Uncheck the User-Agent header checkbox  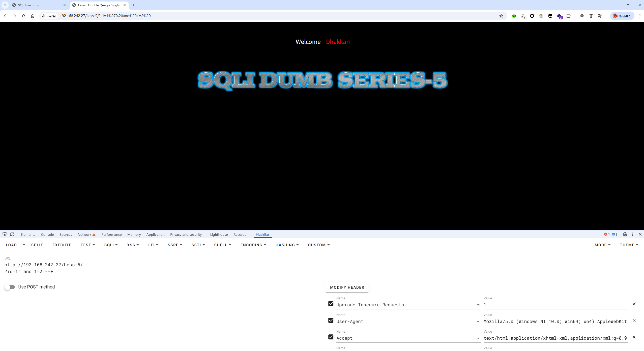pos(331,320)
